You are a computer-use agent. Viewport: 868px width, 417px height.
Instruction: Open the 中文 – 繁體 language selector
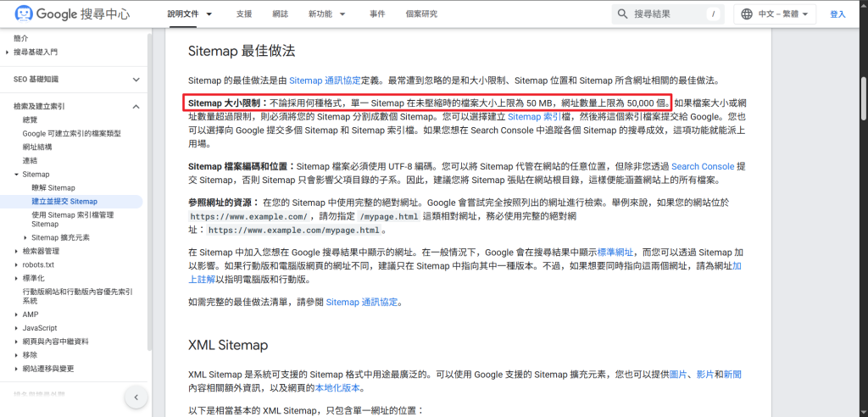[x=775, y=14]
